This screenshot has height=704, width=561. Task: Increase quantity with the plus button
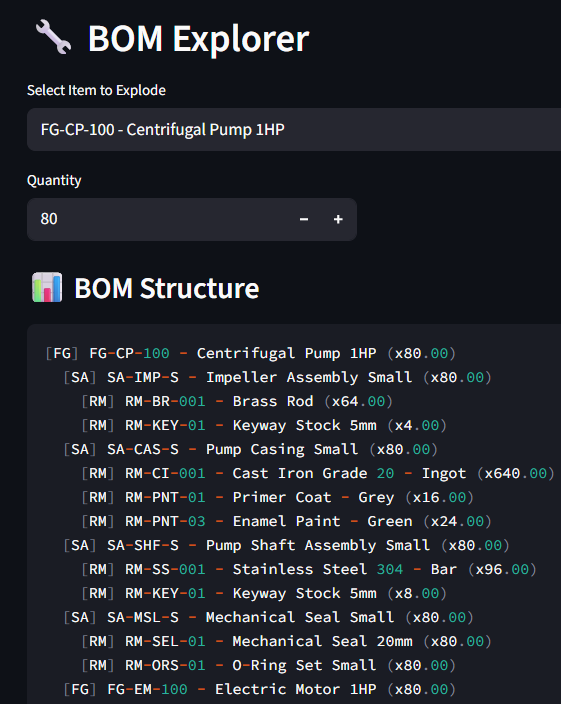(x=338, y=219)
